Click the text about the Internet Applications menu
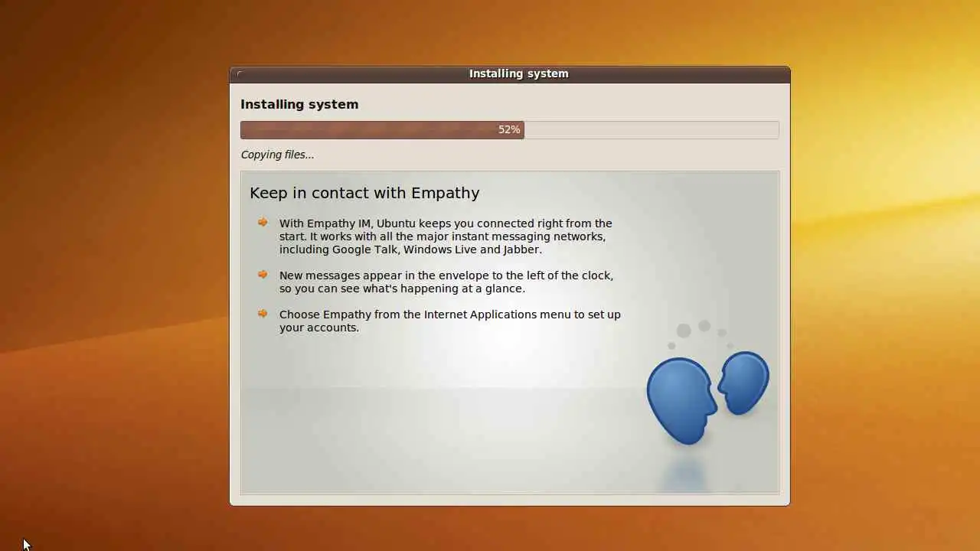 pos(450,321)
